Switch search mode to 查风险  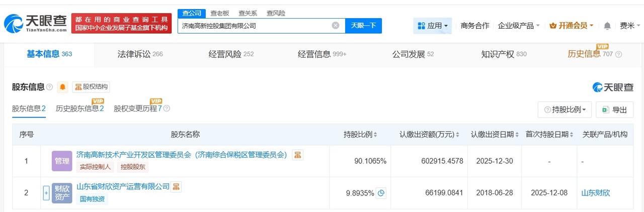coord(276,13)
